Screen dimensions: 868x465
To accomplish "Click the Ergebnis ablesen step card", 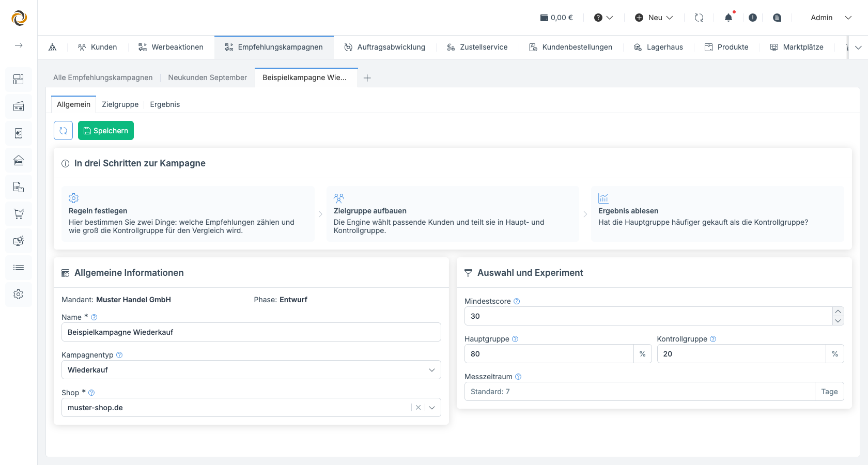I will [718, 214].
